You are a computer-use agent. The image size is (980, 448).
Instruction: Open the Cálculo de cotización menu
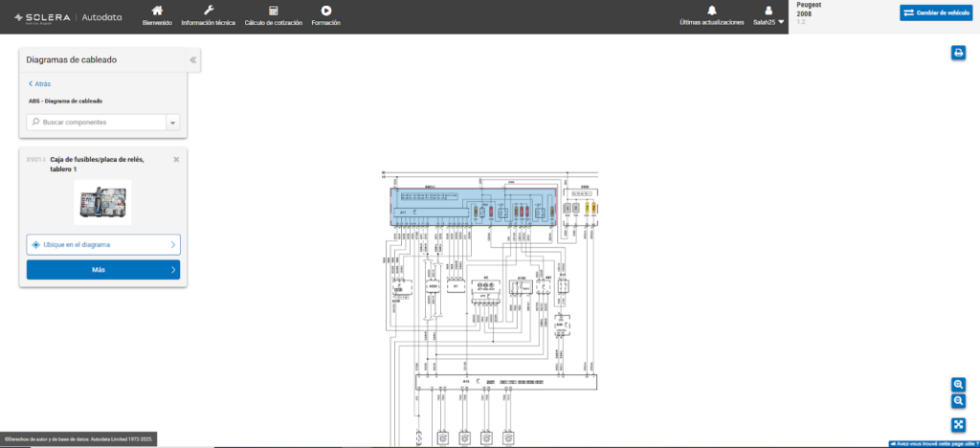click(273, 15)
